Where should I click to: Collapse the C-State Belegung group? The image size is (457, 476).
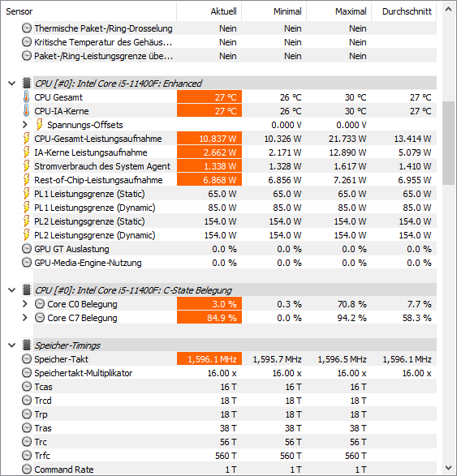(12, 290)
